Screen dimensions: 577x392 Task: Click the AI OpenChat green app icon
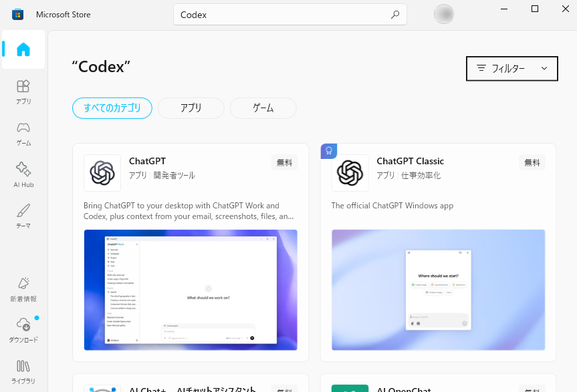[x=350, y=388]
